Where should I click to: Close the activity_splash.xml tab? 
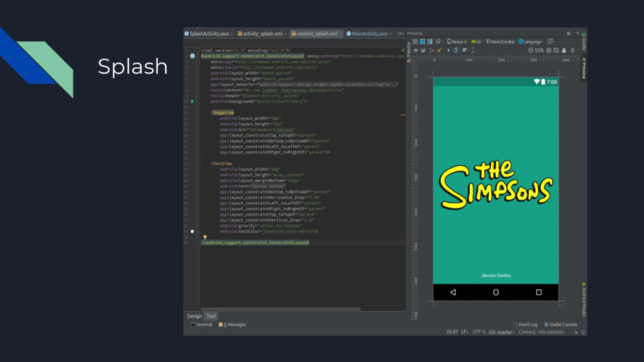tap(286, 34)
